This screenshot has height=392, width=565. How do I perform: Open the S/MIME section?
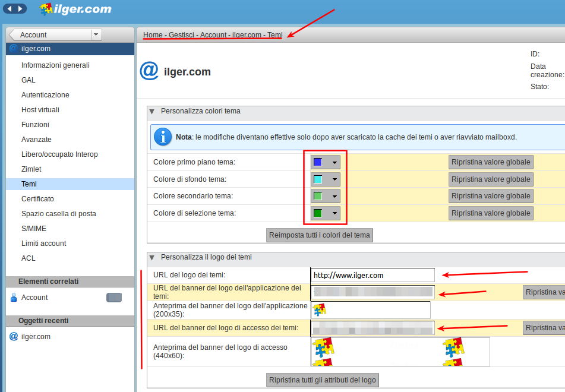[x=33, y=229]
